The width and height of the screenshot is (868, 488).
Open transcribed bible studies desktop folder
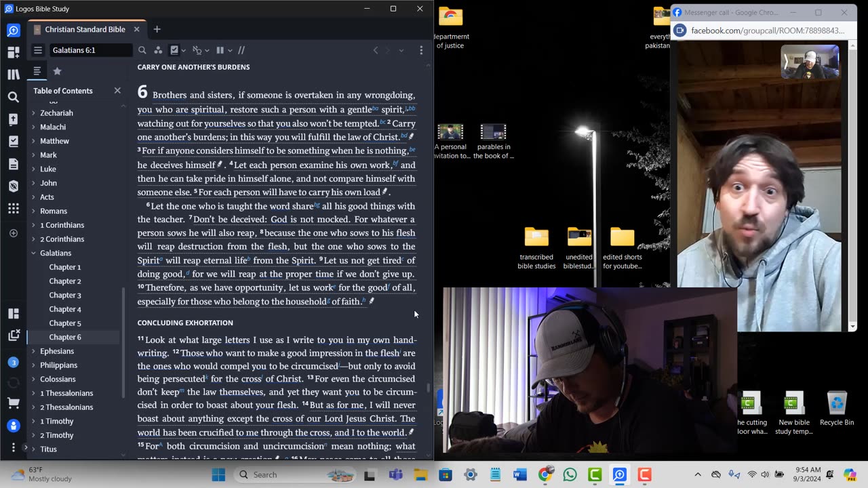[536, 247]
